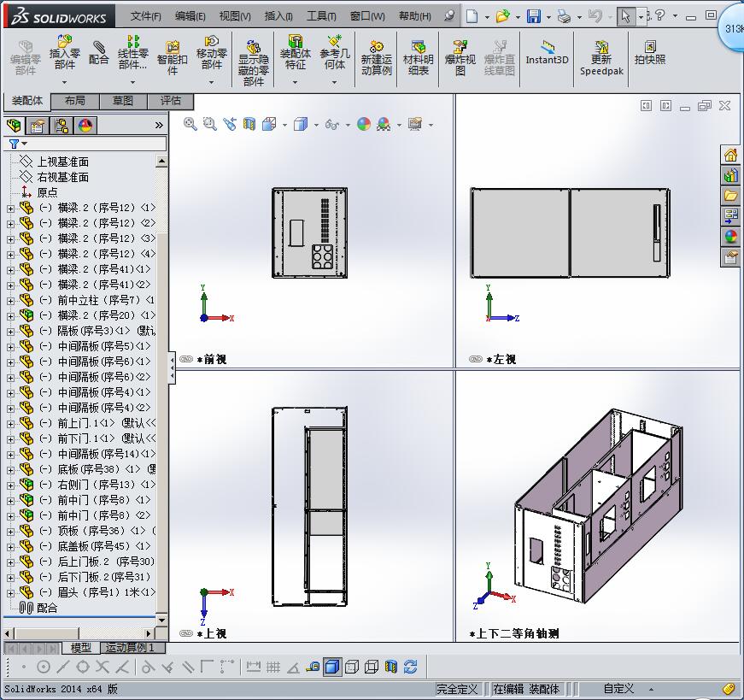Open dropdown arrow under 参考几何体

pyautogui.click(x=335, y=82)
